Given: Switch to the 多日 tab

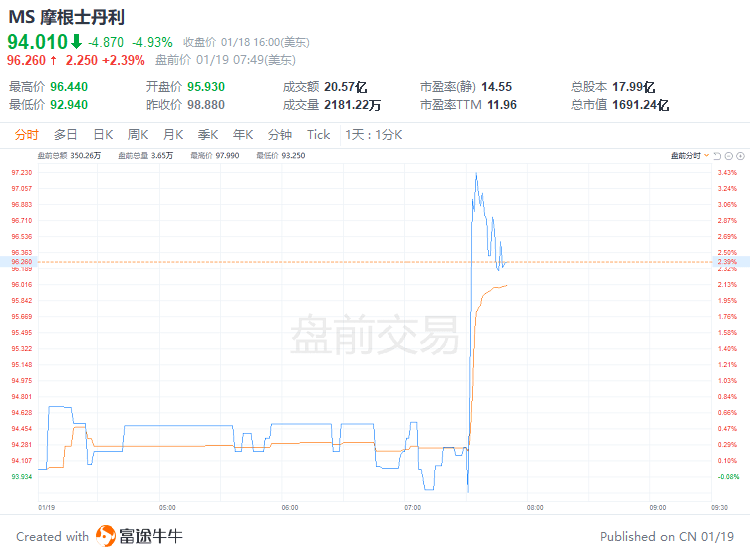Looking at the screenshot, I should (x=66, y=135).
